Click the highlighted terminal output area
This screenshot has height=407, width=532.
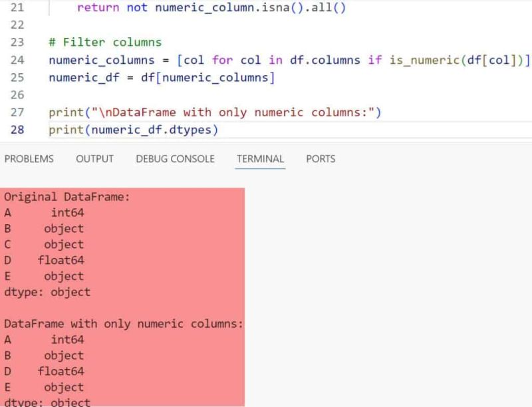tap(123, 293)
